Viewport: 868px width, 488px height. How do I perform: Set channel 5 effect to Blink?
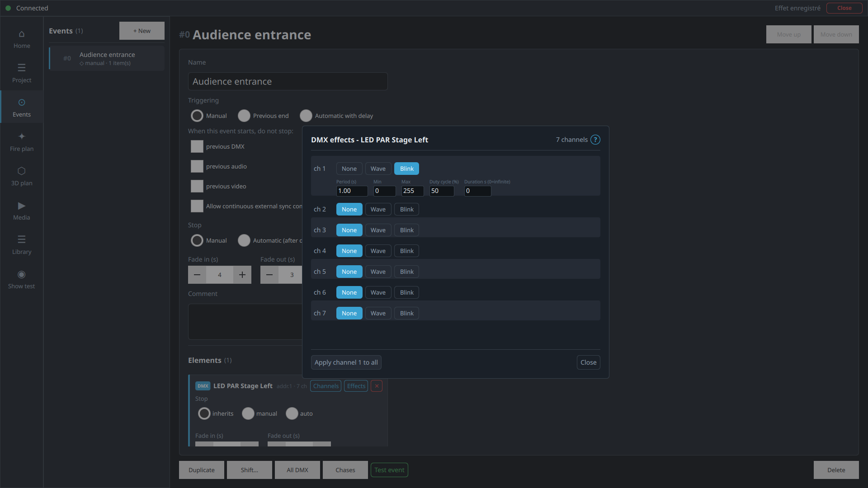click(x=406, y=272)
